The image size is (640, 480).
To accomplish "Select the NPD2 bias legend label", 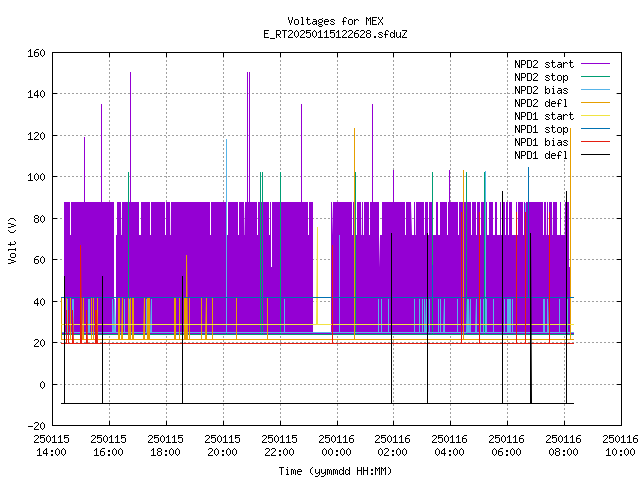I will pyautogui.click(x=541, y=90).
